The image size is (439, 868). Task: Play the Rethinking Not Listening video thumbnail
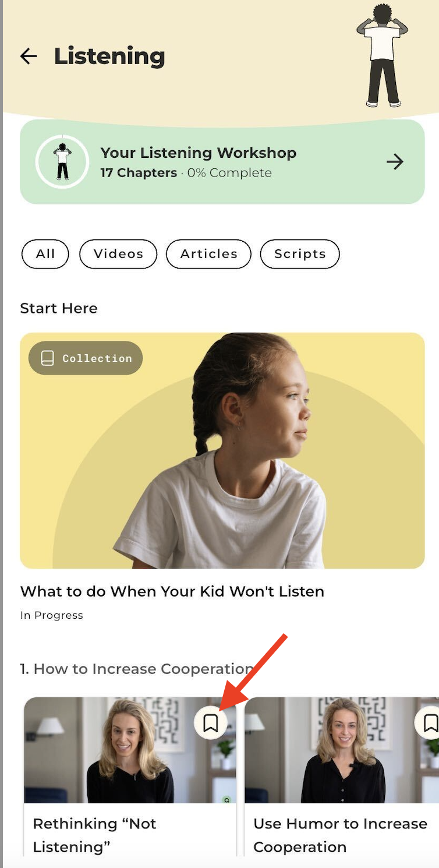tap(130, 750)
